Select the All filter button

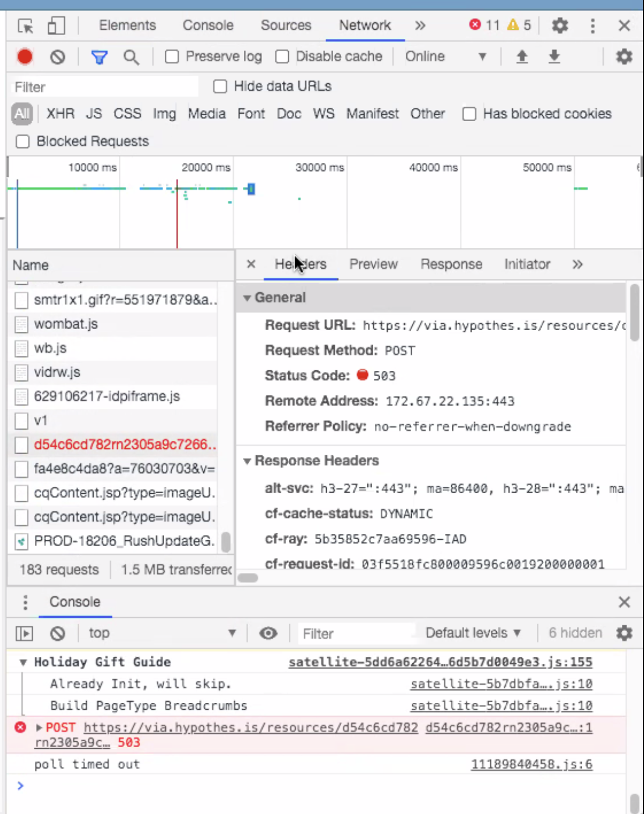click(22, 114)
